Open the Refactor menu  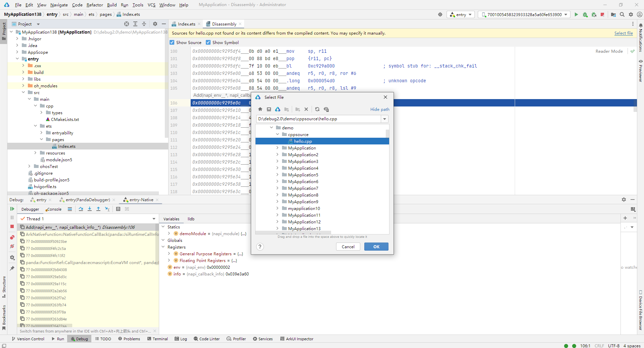tap(95, 5)
